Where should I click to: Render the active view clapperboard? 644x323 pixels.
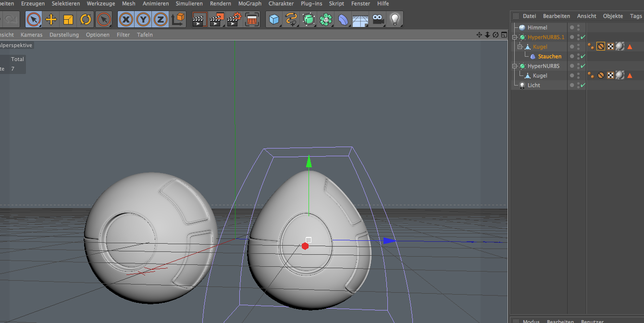point(199,19)
